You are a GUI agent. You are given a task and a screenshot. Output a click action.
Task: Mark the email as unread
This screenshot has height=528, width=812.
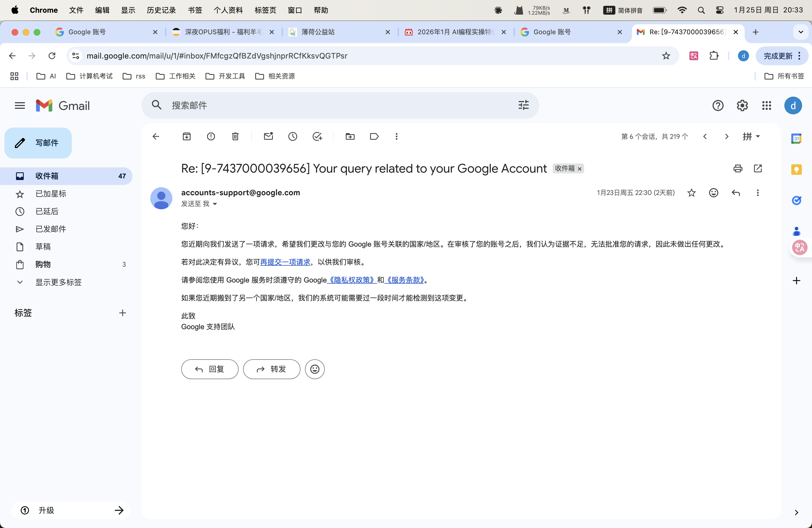(x=268, y=136)
